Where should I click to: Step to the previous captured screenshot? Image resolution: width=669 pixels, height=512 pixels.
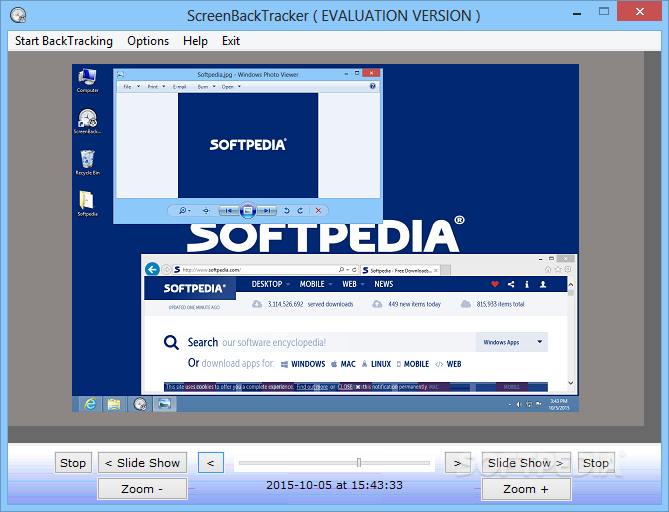(211, 463)
